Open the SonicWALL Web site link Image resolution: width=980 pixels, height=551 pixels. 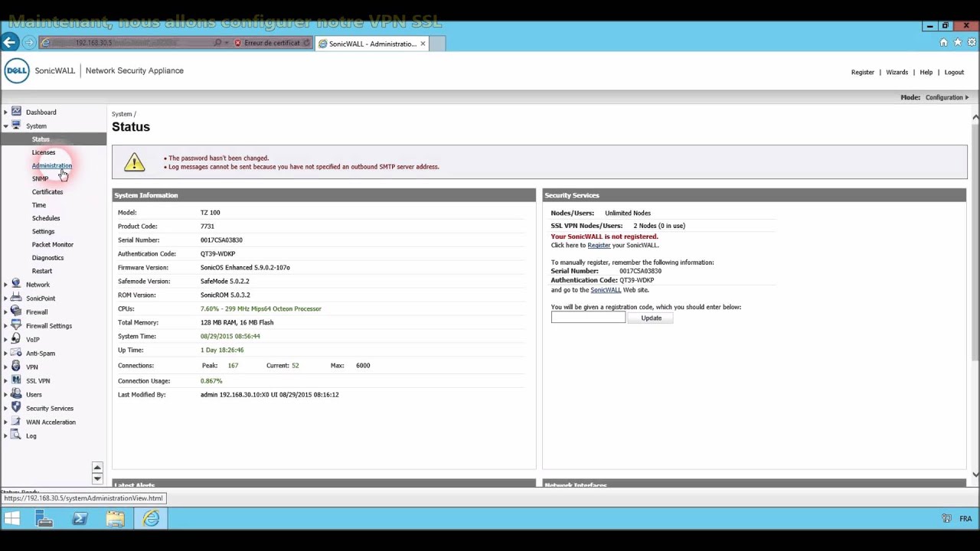[x=606, y=290]
